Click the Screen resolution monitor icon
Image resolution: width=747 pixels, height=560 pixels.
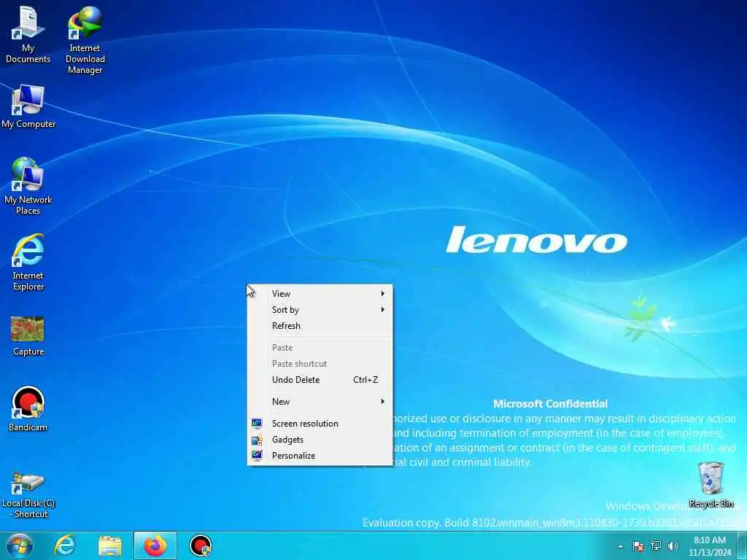tap(257, 424)
